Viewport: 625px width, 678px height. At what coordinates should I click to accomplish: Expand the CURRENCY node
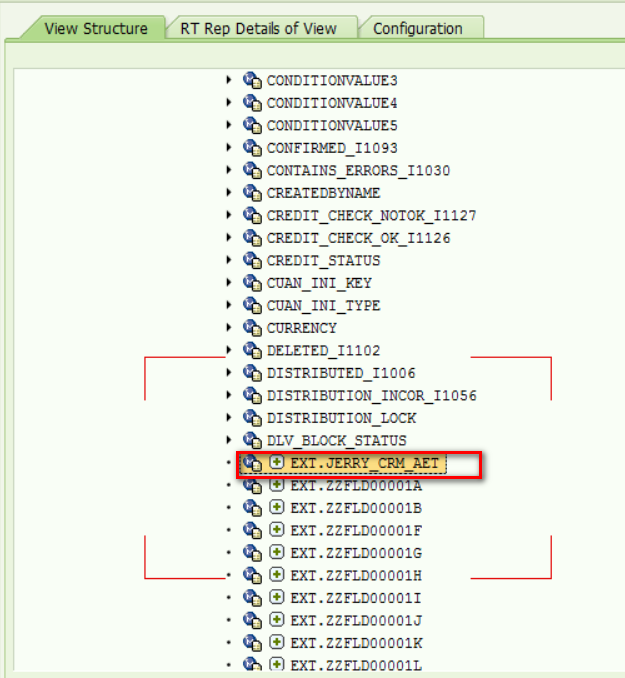pyautogui.click(x=229, y=327)
